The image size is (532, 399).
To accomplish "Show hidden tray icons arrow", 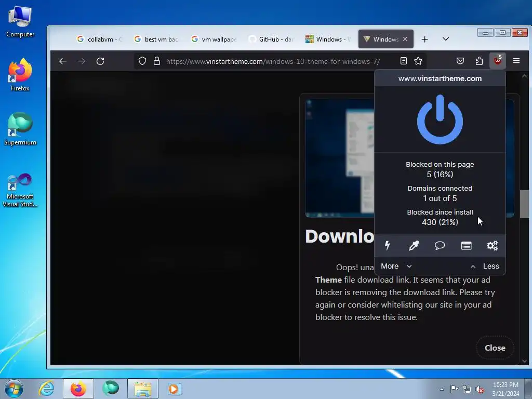I will click(442, 389).
